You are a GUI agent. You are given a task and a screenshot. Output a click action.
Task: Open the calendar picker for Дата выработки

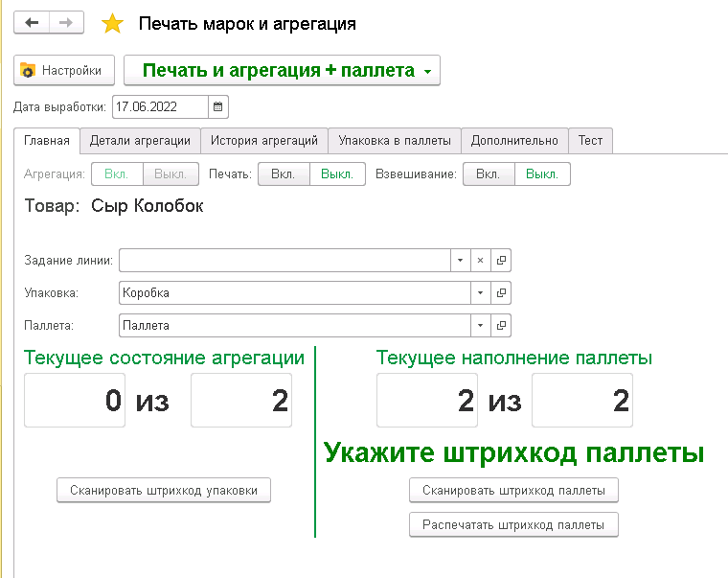point(217,106)
